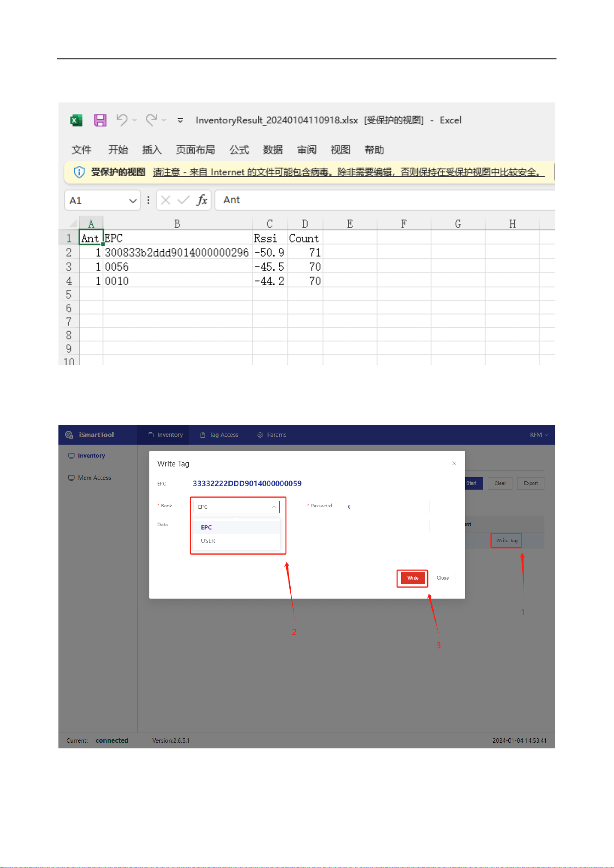Click the Write Tag link in table
The width and height of the screenshot is (614, 868).
click(506, 541)
